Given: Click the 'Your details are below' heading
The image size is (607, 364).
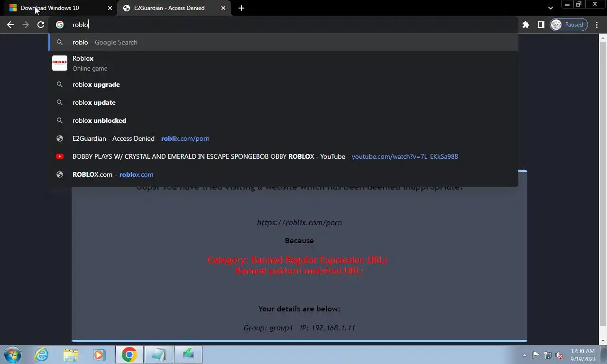Looking at the screenshot, I should 299,309.
